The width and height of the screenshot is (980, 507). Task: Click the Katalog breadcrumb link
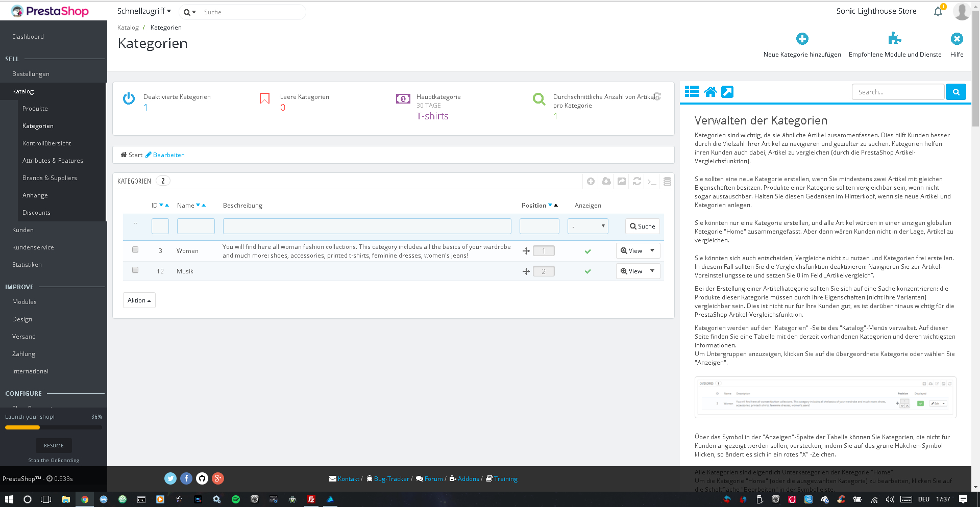(128, 28)
